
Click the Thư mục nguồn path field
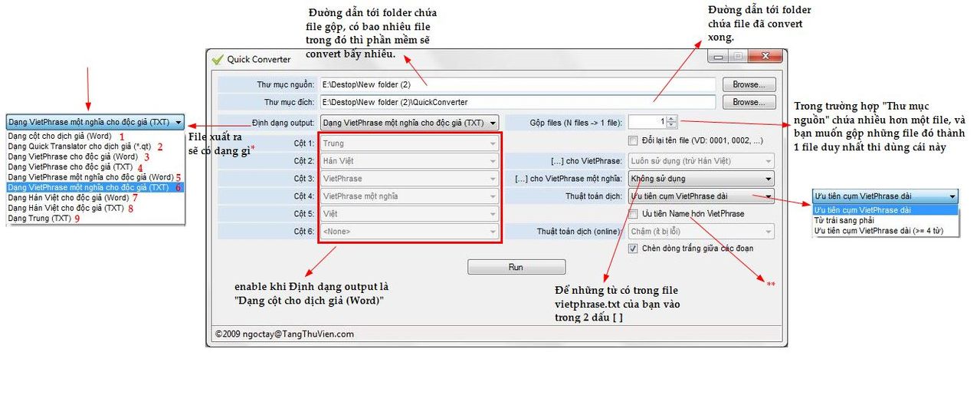tap(517, 84)
